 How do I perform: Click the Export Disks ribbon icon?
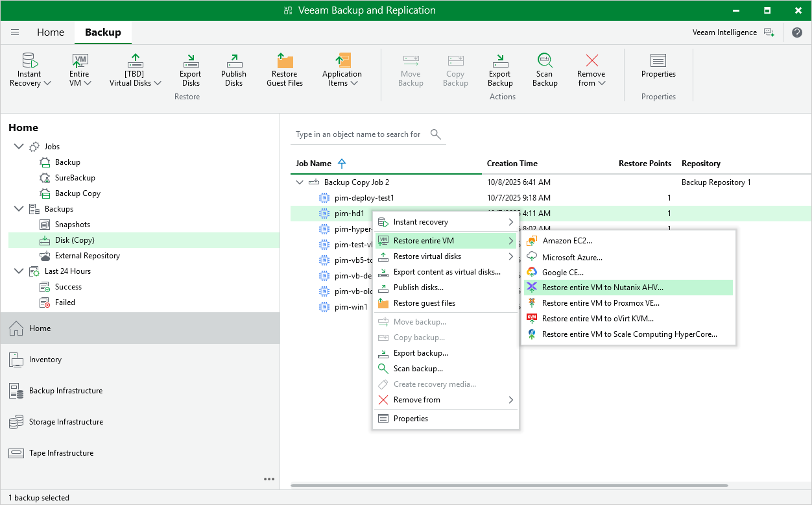[191, 60]
